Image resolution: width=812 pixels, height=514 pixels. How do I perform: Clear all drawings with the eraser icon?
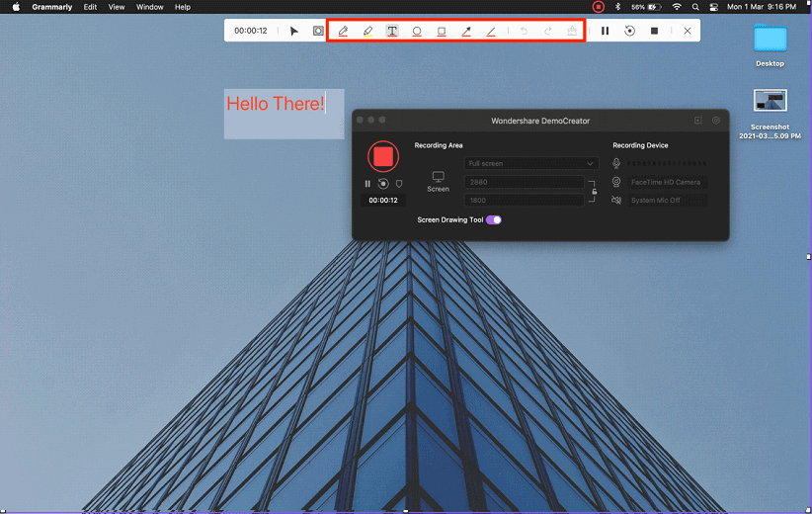click(x=572, y=31)
